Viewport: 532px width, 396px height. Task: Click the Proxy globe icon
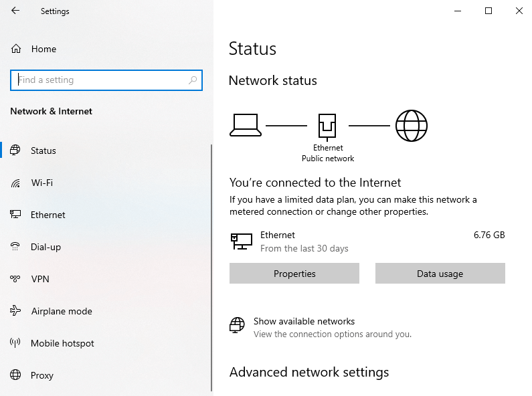[x=15, y=375]
